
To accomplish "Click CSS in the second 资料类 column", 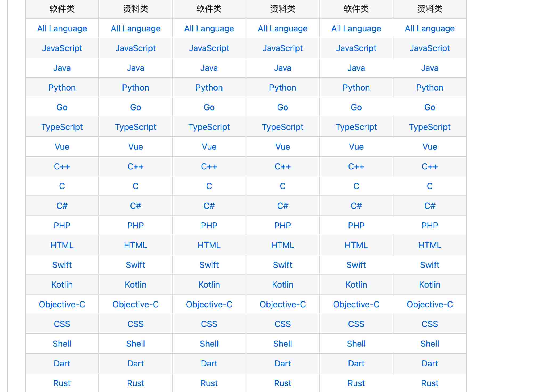I will [x=282, y=324].
